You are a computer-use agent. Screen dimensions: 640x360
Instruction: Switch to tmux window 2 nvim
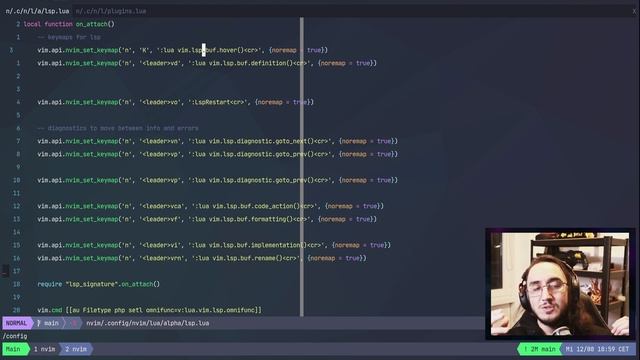(76, 349)
